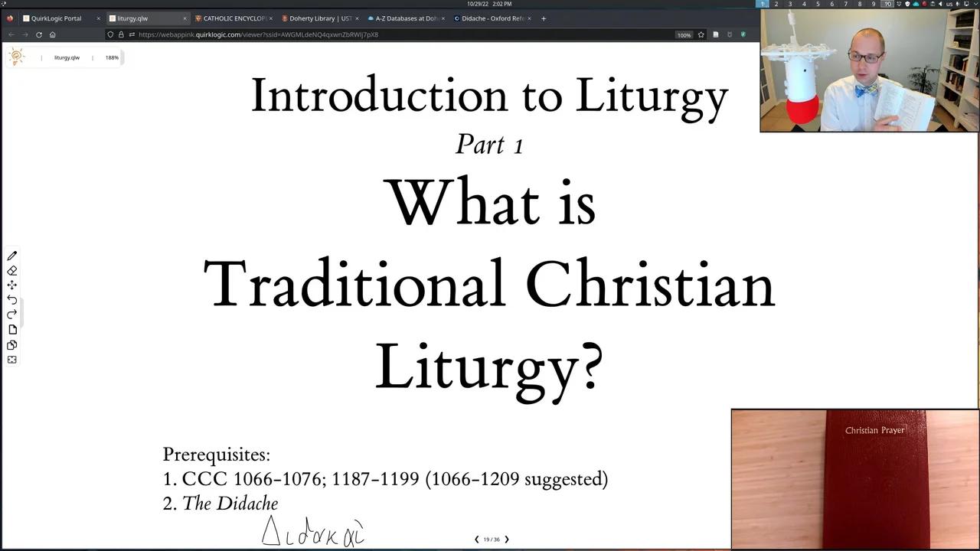
Task: Switch to the CATHOLIC ENCYCLOPEDIA tab
Action: point(234,18)
